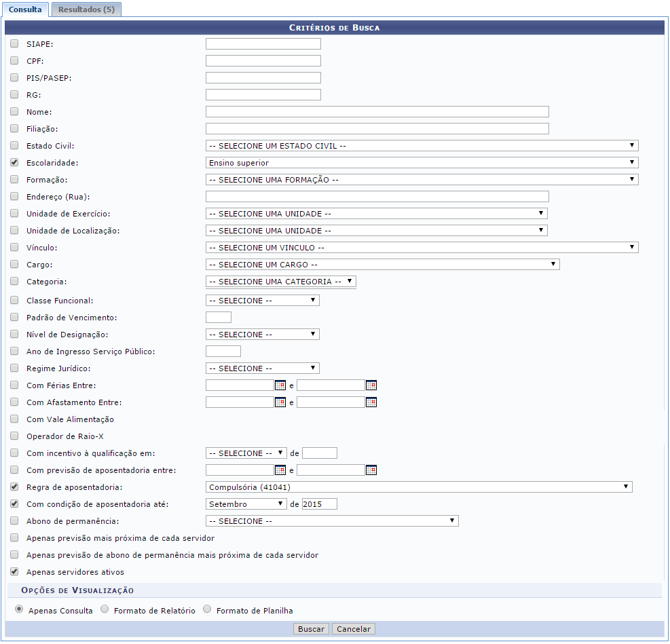Viewport: 670px width, 644px height.
Task: Open calendar for Com Afastamento Entre end date
Action: pos(371,402)
